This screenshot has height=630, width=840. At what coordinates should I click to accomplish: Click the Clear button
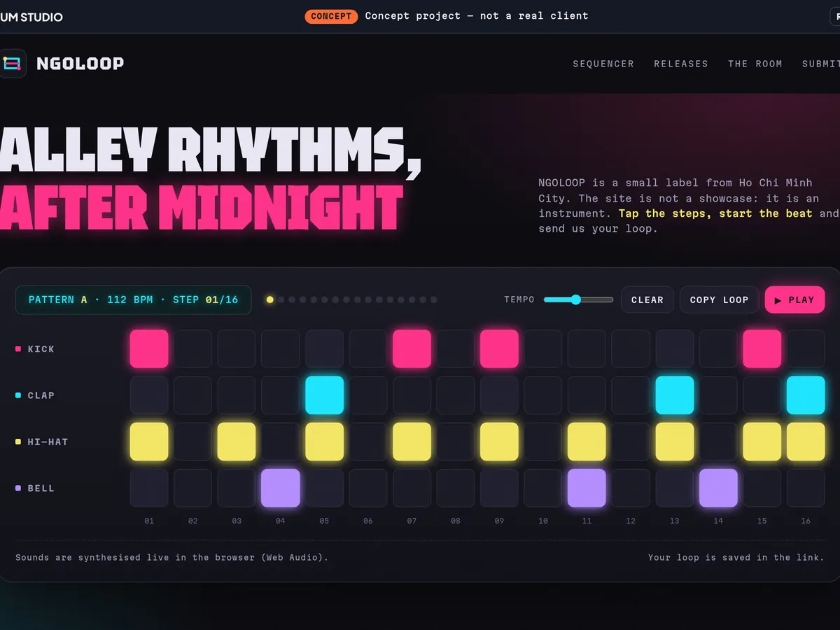tap(647, 300)
